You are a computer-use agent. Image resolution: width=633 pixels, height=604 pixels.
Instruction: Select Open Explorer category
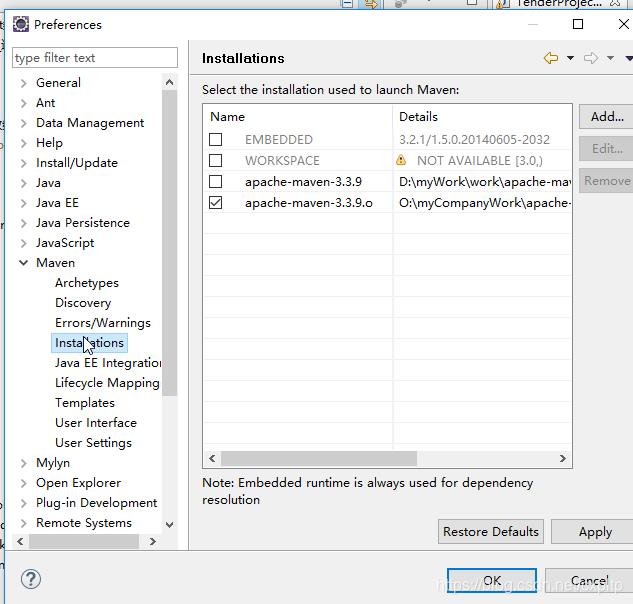[x=78, y=483]
